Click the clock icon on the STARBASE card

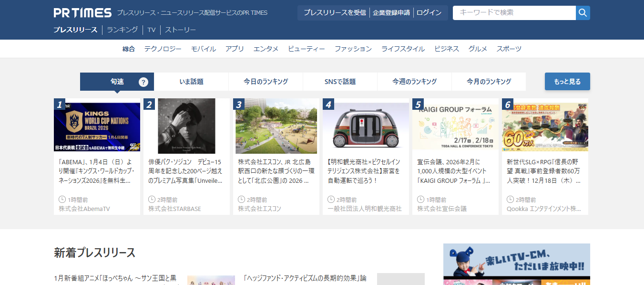coord(152,200)
